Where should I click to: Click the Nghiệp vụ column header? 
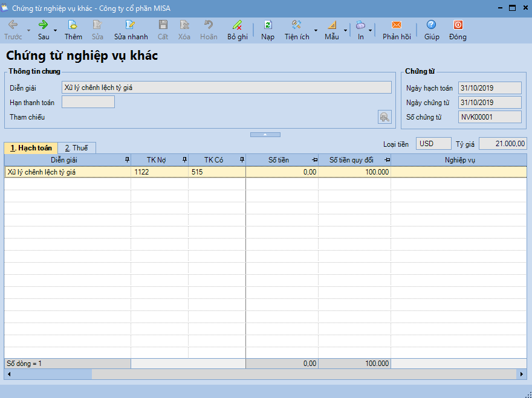coord(459,159)
